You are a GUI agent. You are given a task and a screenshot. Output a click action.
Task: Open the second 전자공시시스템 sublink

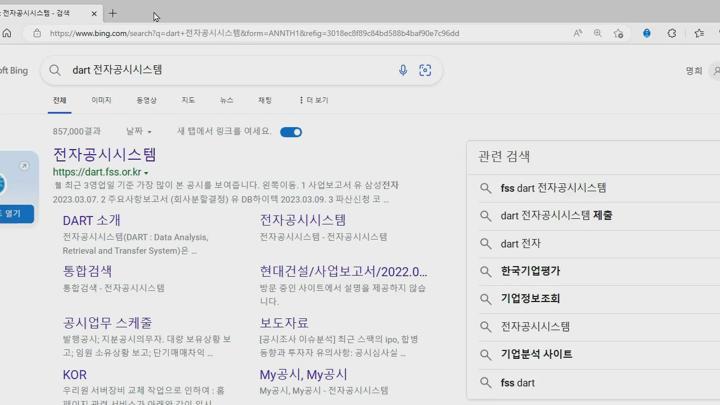coord(303,220)
